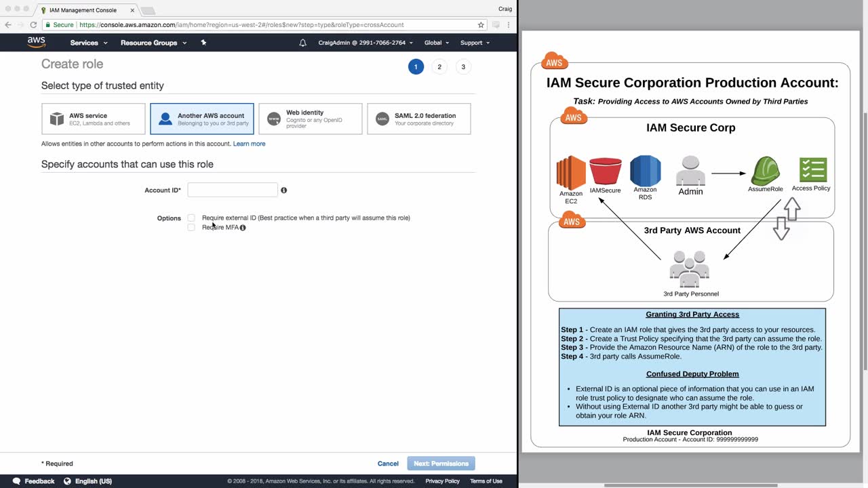The height and width of the screenshot is (488, 868).
Task: Bookmark this page with the star icon
Action: (x=481, y=24)
